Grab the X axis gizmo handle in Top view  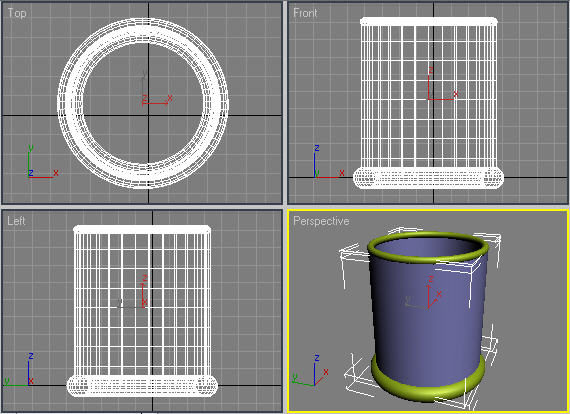(x=157, y=102)
